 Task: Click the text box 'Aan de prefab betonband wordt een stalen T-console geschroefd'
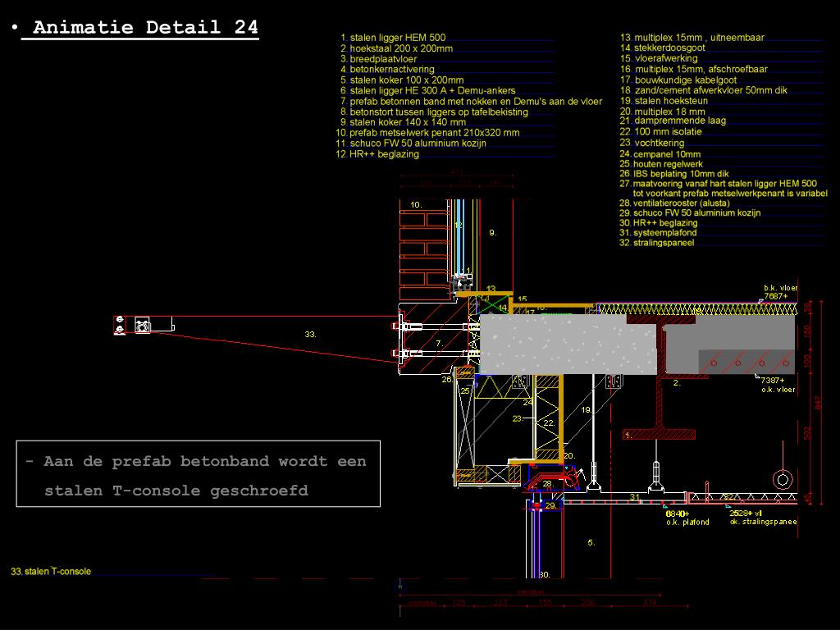[x=199, y=473]
